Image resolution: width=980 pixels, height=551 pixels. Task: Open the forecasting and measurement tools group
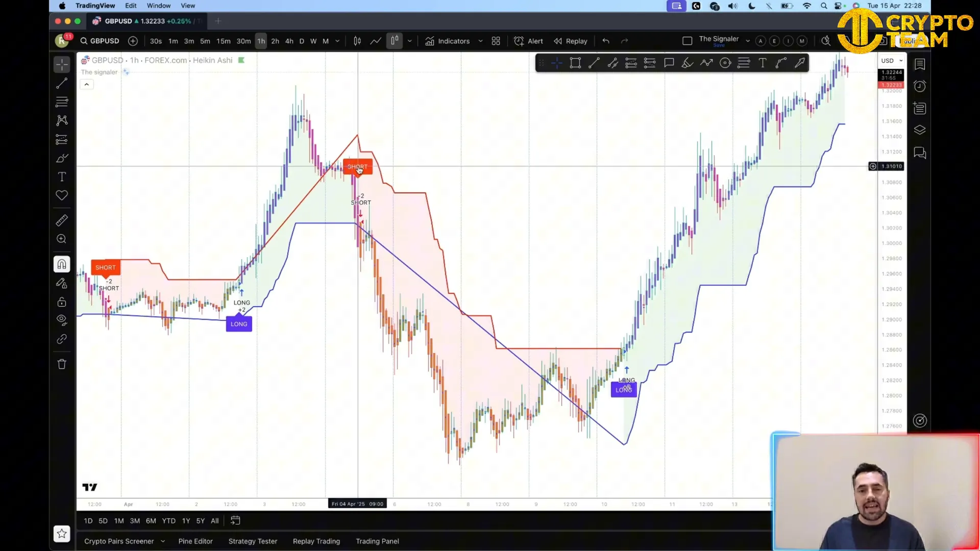[62, 139]
